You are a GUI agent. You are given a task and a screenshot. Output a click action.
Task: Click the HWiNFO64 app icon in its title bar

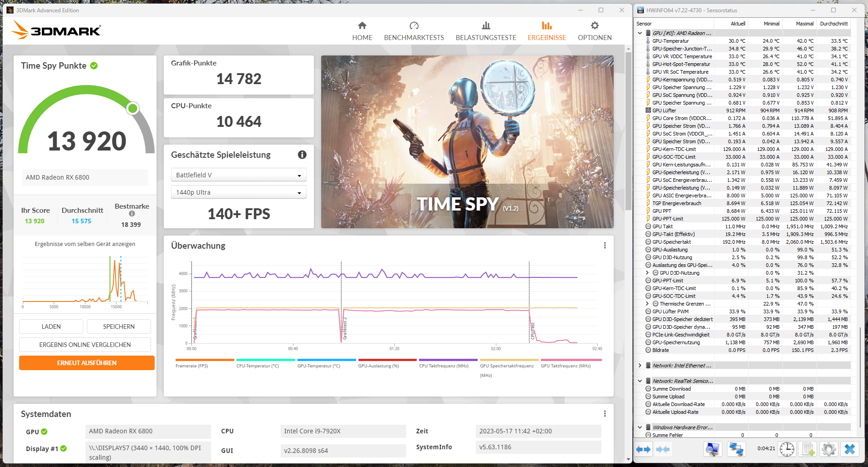[x=641, y=10]
